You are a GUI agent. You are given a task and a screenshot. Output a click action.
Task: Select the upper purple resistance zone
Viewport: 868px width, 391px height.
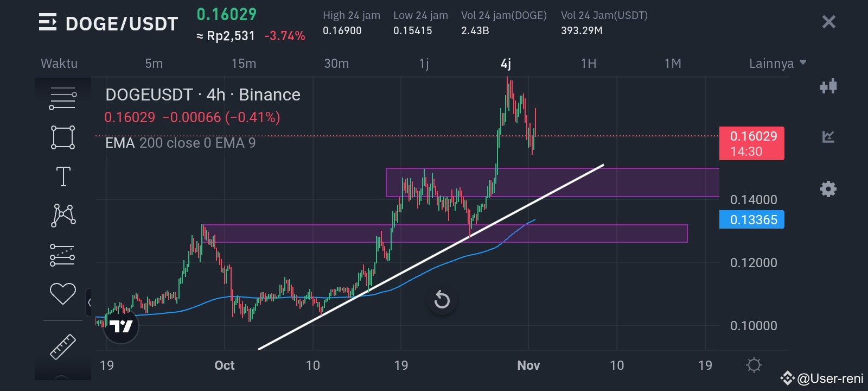[552, 182]
